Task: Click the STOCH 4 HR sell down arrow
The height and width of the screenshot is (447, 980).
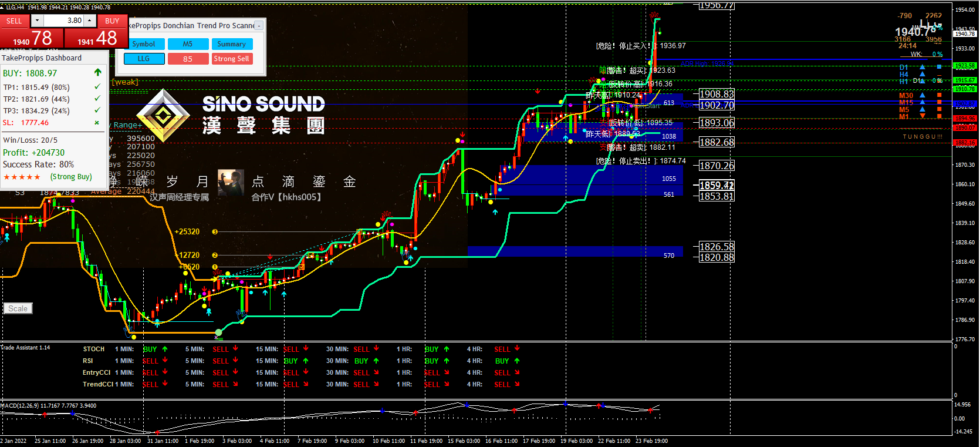Action: (517, 349)
